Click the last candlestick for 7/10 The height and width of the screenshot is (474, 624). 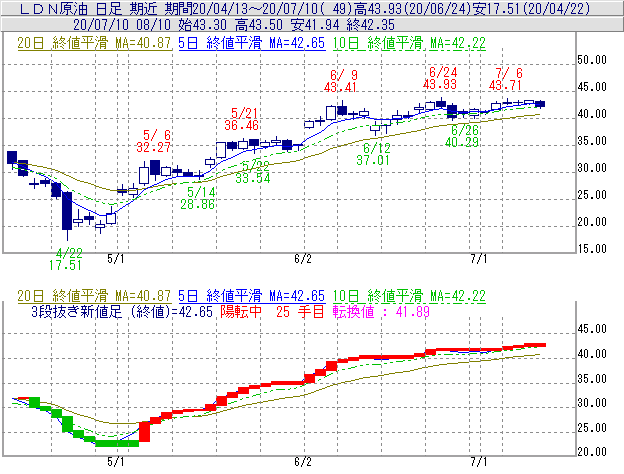click(x=540, y=104)
